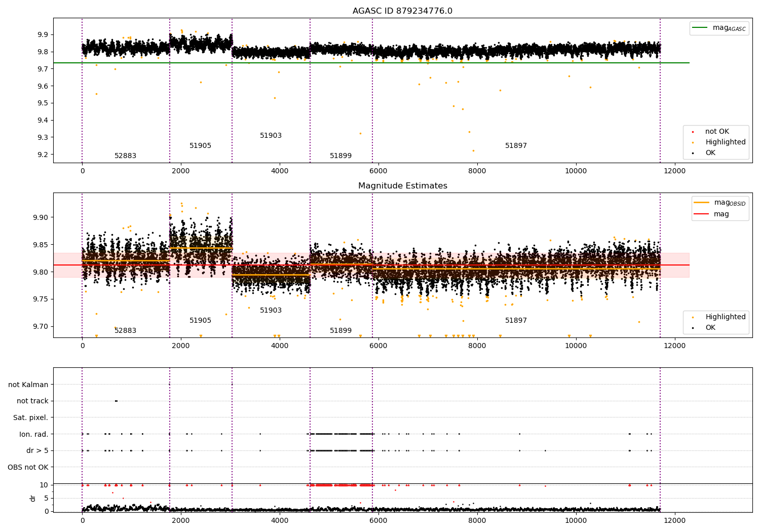Viewport: 760px width, 532px height.
Task: Click obsid label 51897 in the AGASC ID plot
Action: [x=516, y=146]
